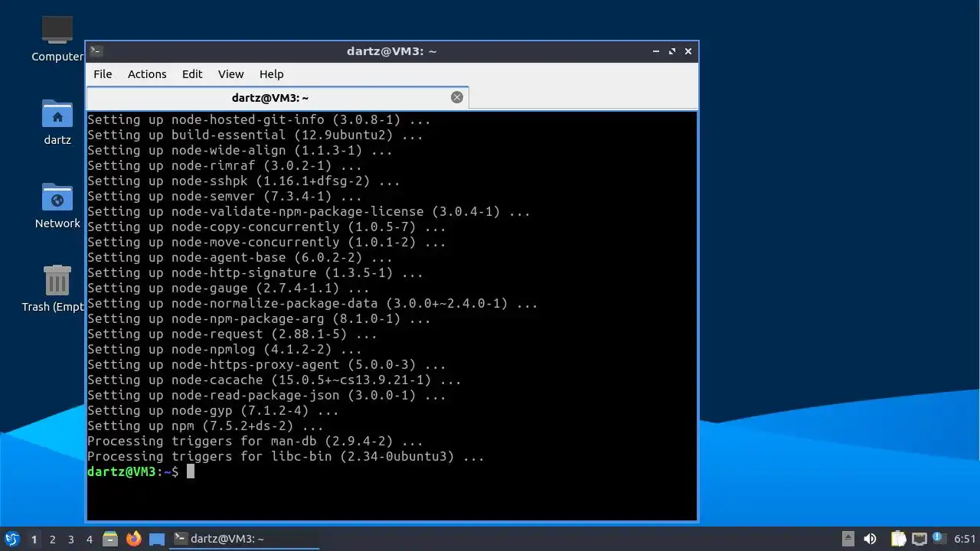
Task: Select the Computer desktop icon
Action: [57, 39]
